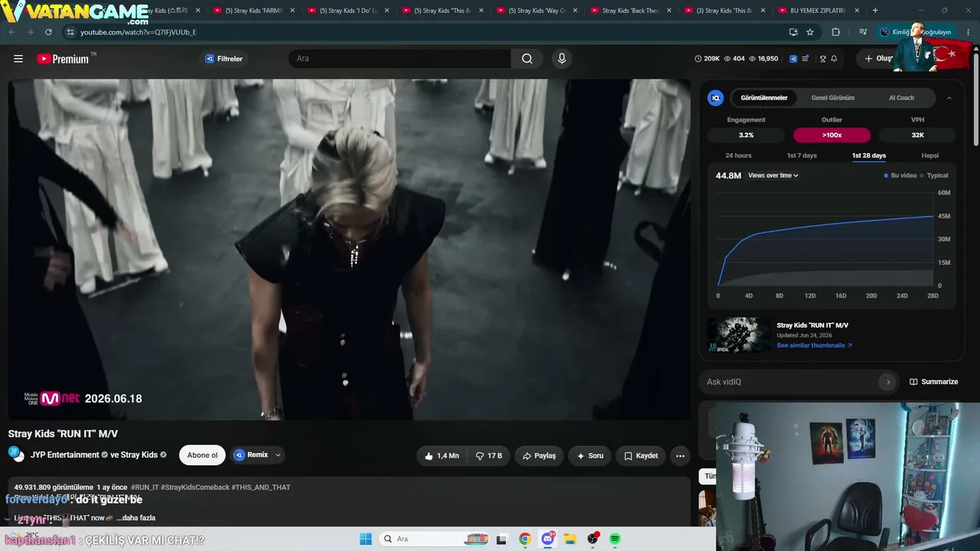The width and height of the screenshot is (980, 551).
Task: Like the video (1,4 Mn)
Action: [442, 455]
